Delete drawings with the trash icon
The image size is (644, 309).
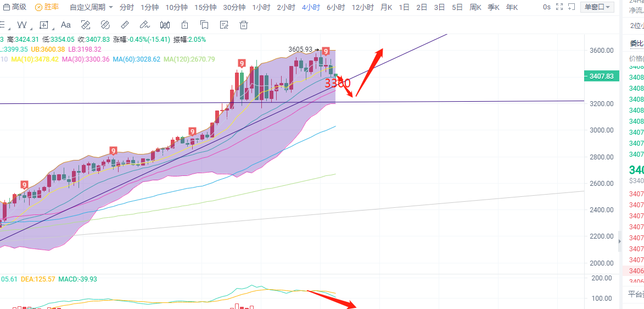coord(244,25)
